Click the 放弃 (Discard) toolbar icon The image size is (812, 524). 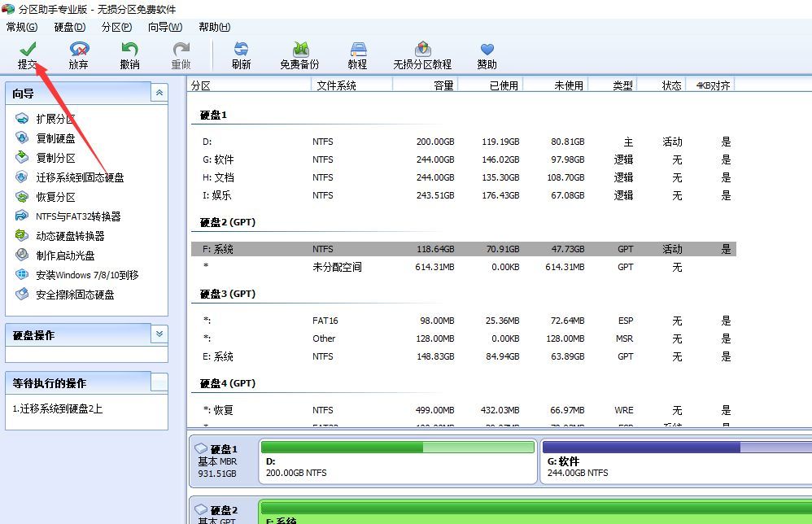[79, 49]
